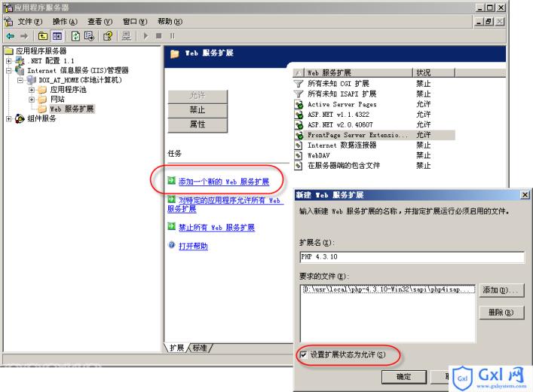
Task: Sort by the Web 服务扩展 column header
Action: [357, 73]
